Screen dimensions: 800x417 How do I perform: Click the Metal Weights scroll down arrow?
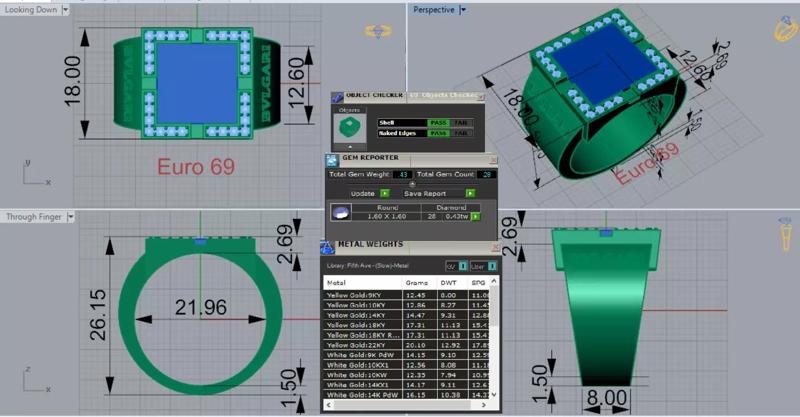point(493,395)
